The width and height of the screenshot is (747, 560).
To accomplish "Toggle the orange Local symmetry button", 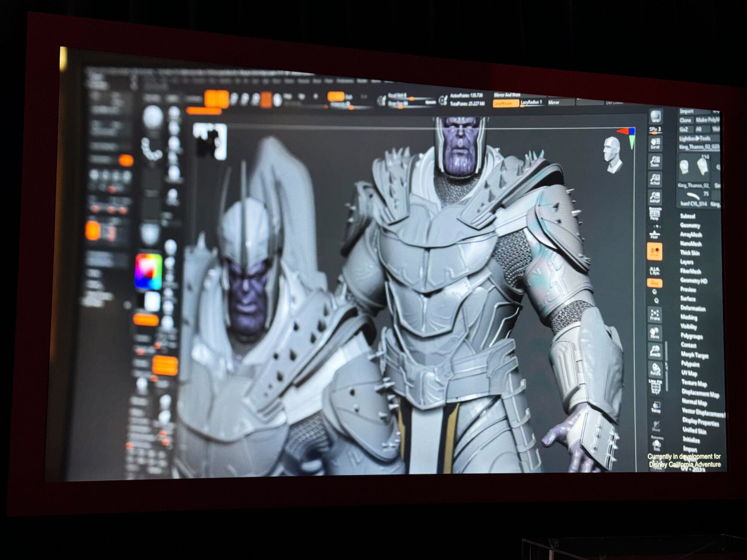I will pos(654,251).
